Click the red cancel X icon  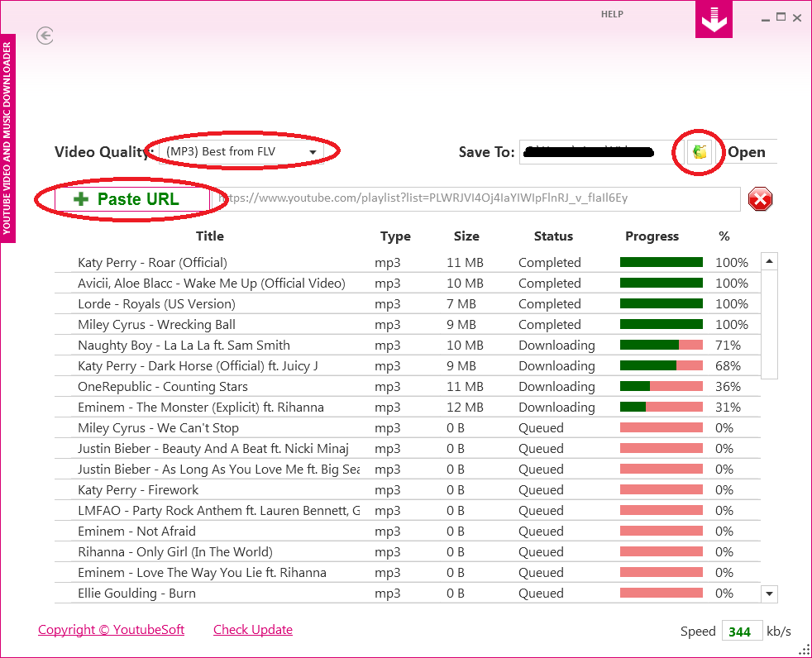tap(760, 198)
